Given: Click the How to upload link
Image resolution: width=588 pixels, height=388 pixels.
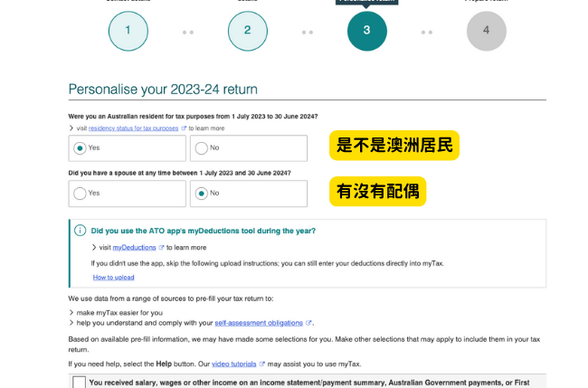Looking at the screenshot, I should pos(113,277).
